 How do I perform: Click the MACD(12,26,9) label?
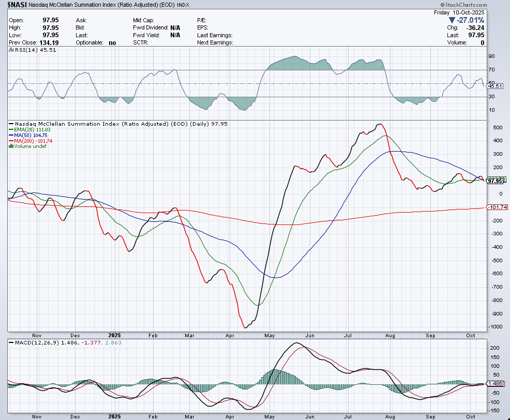(x=37, y=342)
